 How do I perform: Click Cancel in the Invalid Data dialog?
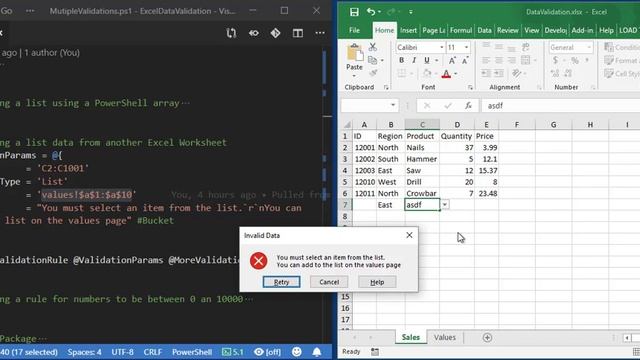coord(329,282)
